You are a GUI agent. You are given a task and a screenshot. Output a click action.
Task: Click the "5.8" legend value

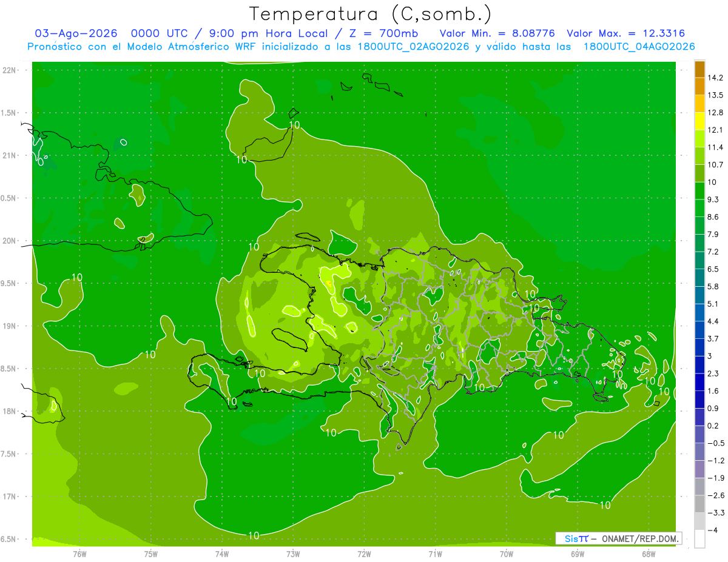point(713,287)
